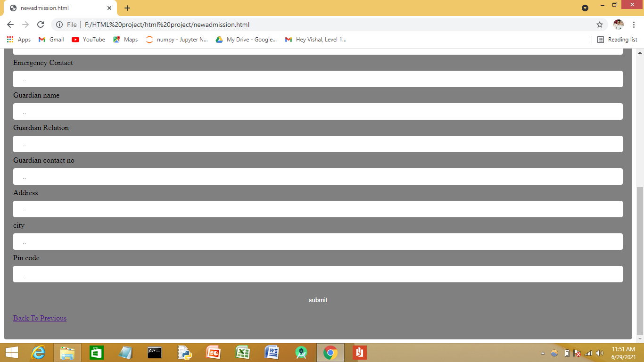
Task: Bookmark this page using the star icon
Action: click(x=599, y=25)
